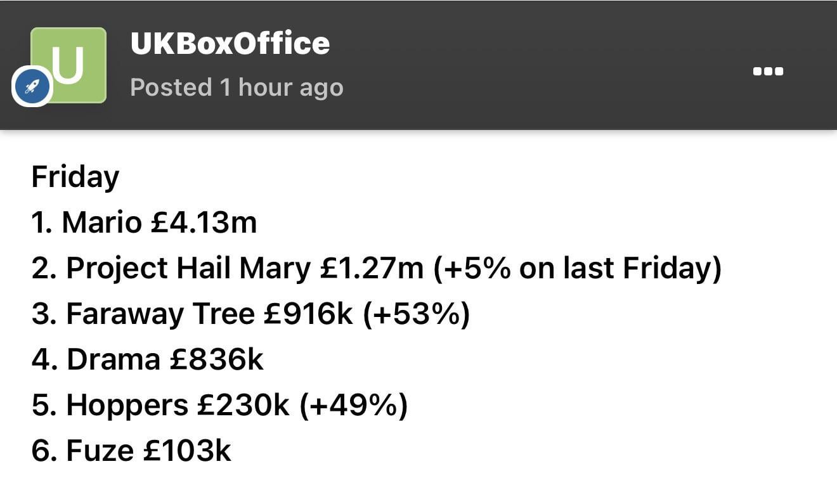The width and height of the screenshot is (837, 504).
Task: Click the "Posted 1 hour ago" timestamp
Action: 237,87
